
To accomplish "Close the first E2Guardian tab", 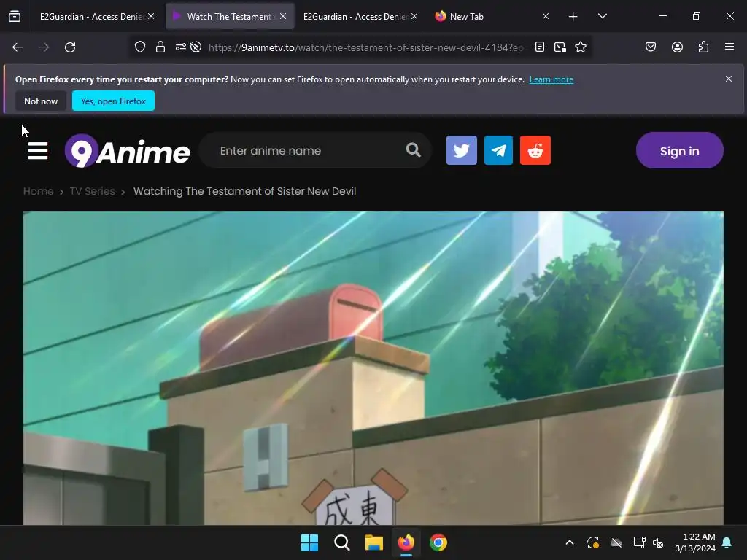I will (x=151, y=16).
